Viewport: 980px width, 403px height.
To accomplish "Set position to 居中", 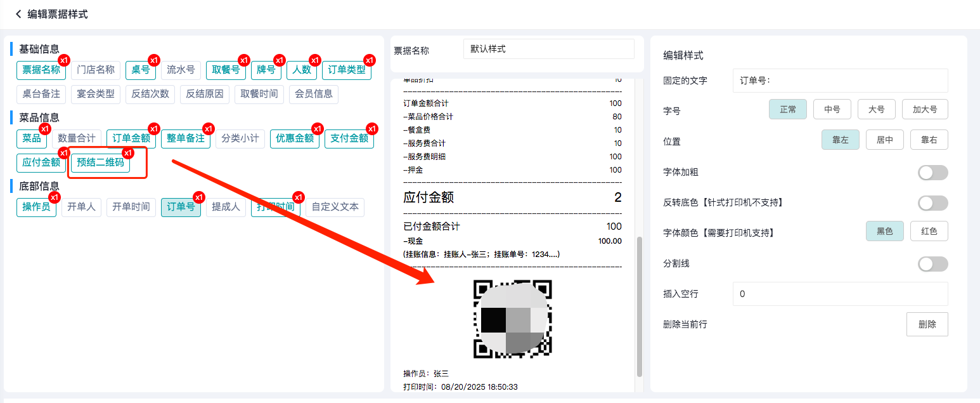I will coord(885,140).
